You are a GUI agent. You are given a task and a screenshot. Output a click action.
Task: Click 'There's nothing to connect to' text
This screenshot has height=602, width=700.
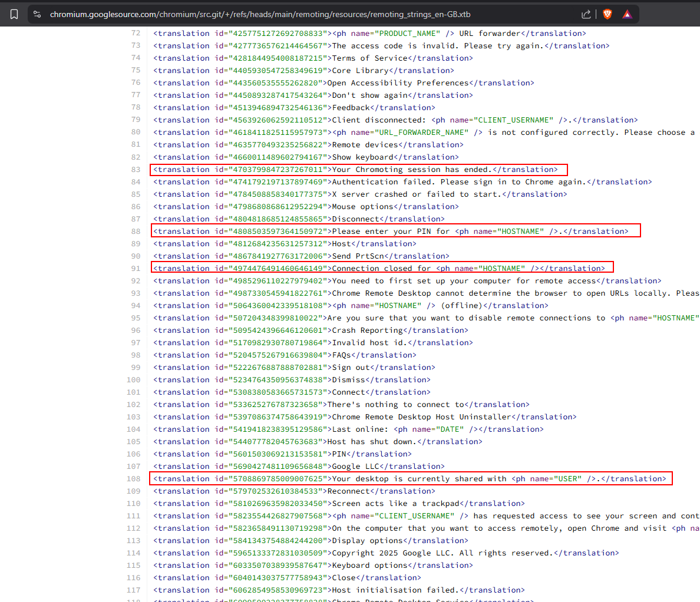pyautogui.click(x=395, y=404)
